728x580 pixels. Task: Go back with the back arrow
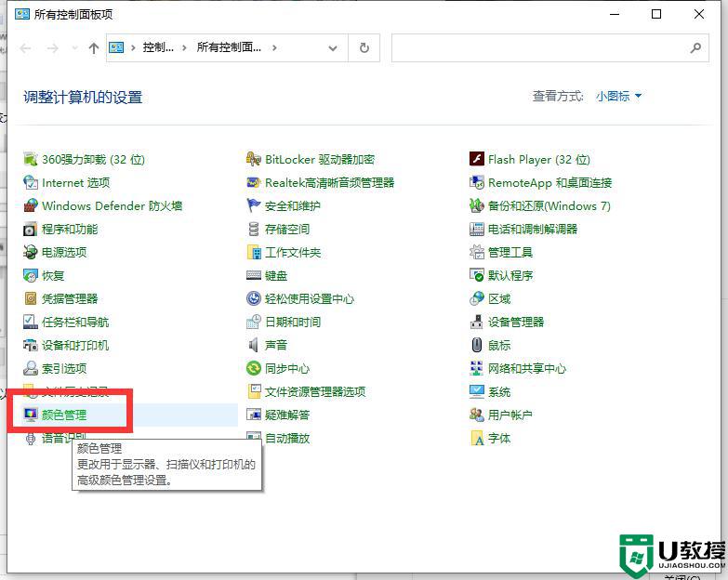pos(25,47)
